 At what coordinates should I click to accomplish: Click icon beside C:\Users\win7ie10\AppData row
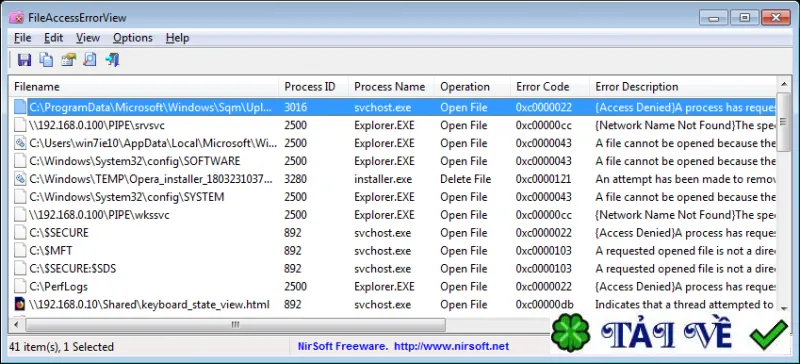pyautogui.click(x=20, y=143)
